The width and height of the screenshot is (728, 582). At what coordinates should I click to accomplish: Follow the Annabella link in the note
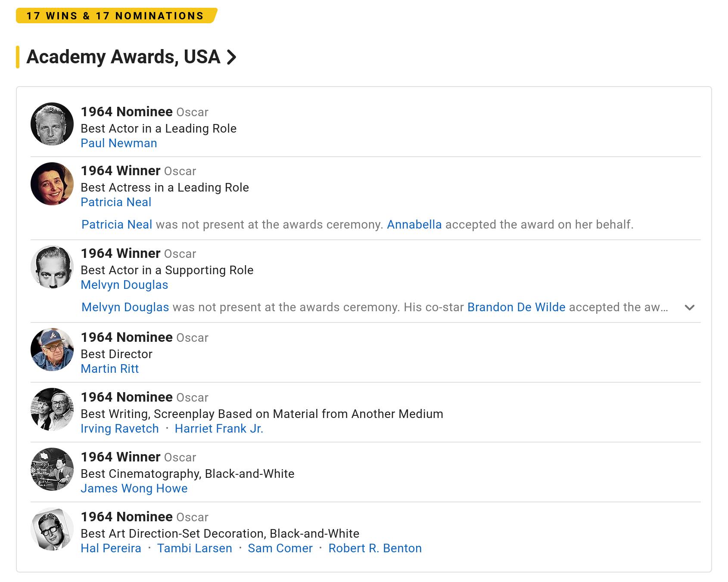coord(414,225)
